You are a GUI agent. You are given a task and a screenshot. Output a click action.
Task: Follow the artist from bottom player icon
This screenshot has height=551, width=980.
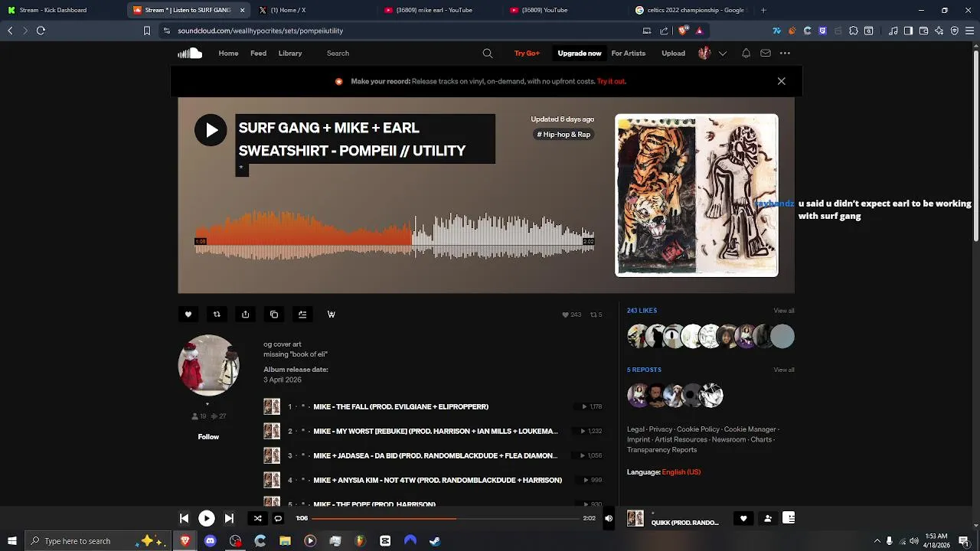767,518
